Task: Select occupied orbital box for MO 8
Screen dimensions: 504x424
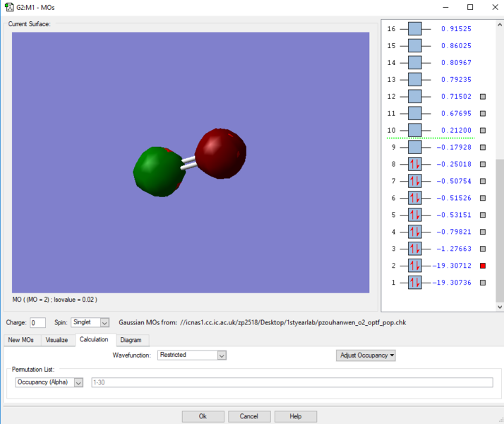Action: [x=414, y=164]
